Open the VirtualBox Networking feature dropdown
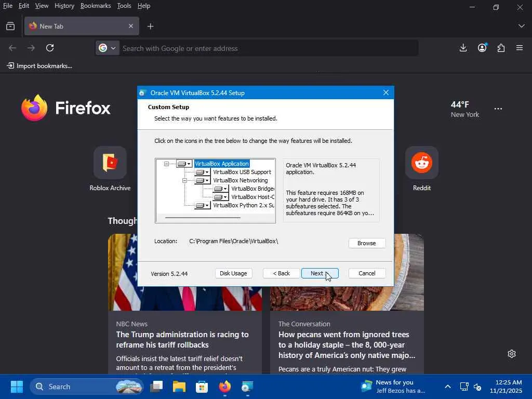 [203, 180]
